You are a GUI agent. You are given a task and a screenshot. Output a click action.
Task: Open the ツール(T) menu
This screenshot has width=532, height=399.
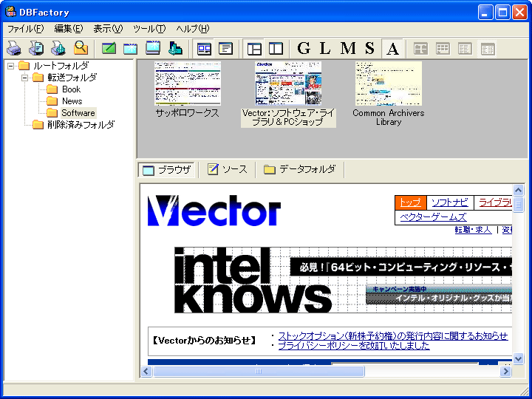[149, 29]
